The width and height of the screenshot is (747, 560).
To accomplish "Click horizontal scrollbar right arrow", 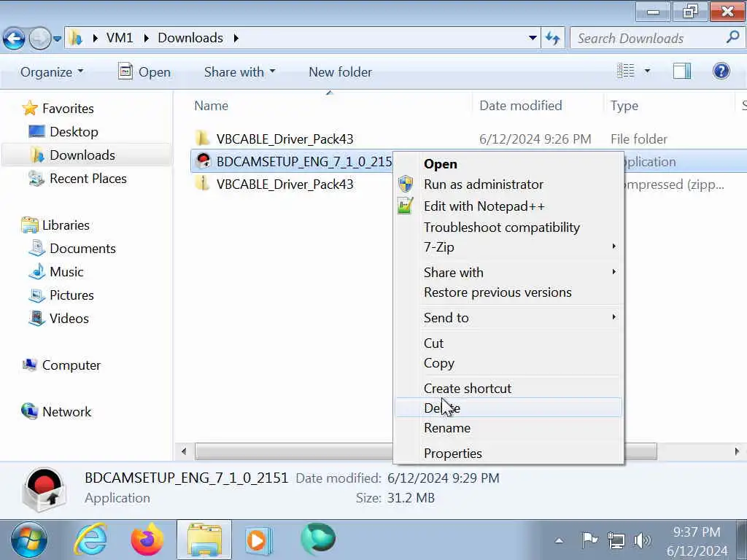I will coord(737,451).
